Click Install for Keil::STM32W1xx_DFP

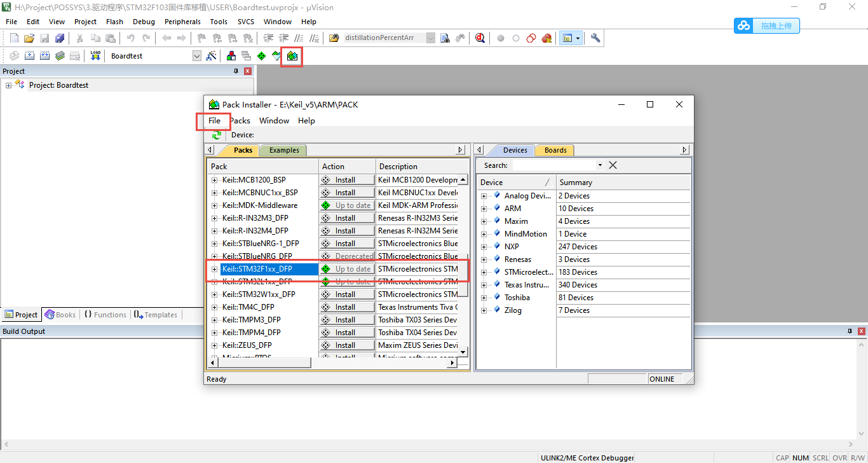tap(347, 294)
